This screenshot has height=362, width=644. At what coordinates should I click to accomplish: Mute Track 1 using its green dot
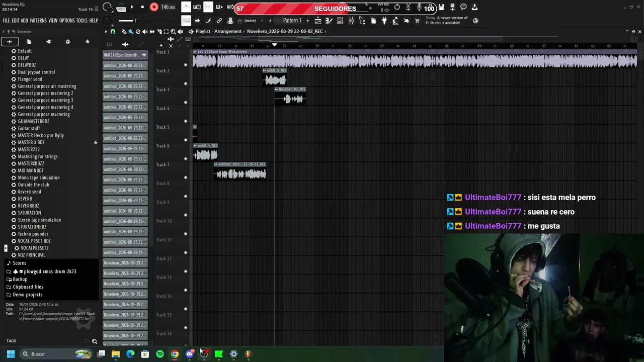tap(186, 65)
